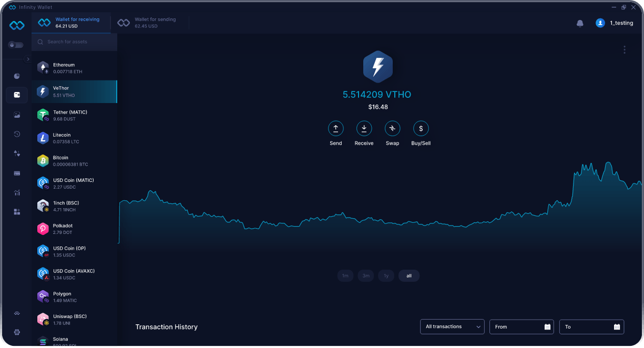Set chart range to 3m

(366, 275)
